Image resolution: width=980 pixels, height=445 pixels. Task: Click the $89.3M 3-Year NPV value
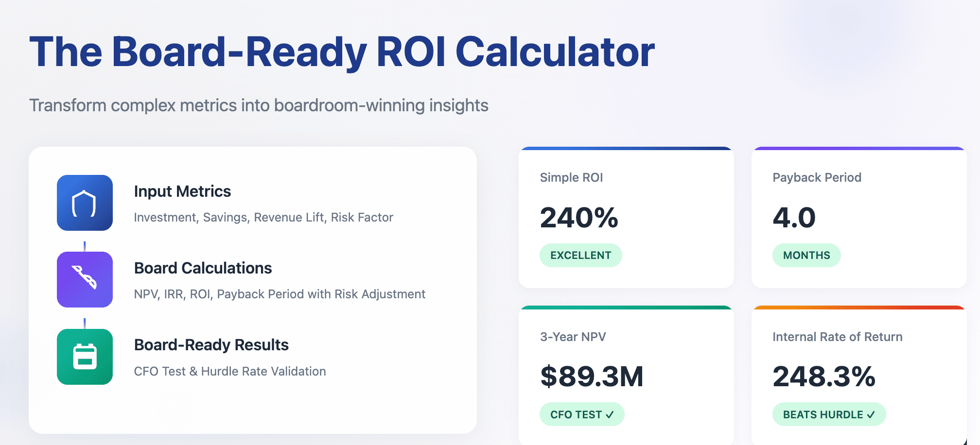(592, 377)
